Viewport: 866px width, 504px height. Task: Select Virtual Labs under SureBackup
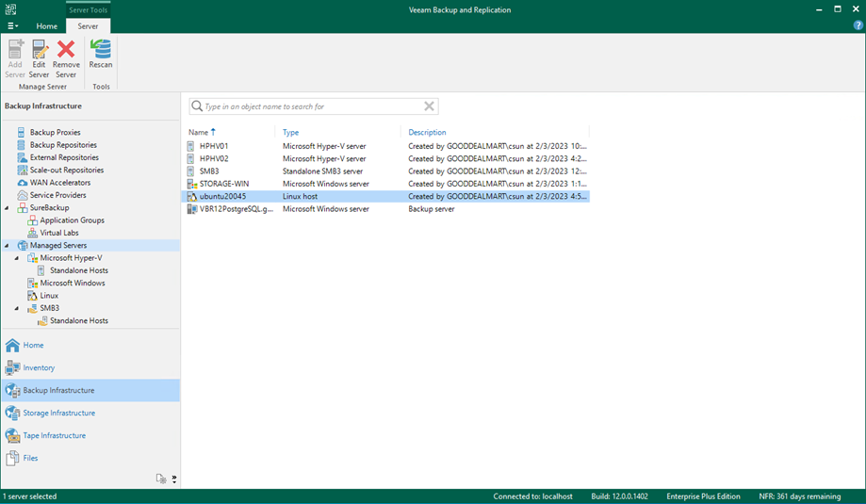pyautogui.click(x=59, y=233)
